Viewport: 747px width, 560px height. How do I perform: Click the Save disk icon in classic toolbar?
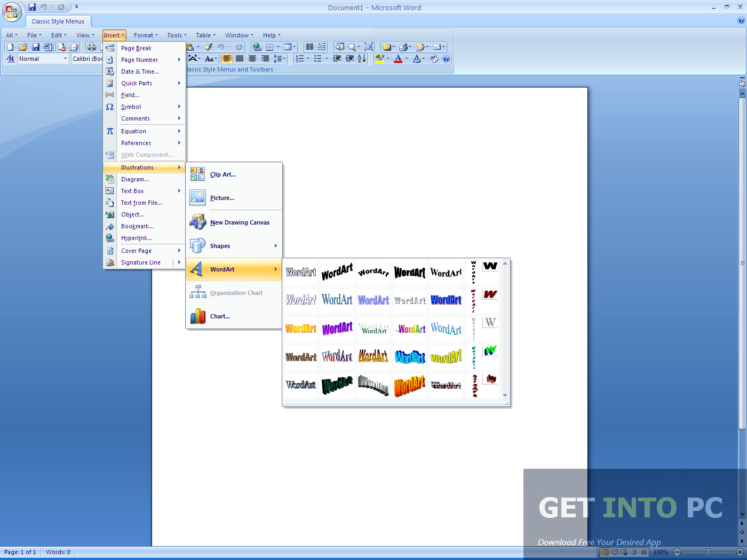tap(36, 47)
